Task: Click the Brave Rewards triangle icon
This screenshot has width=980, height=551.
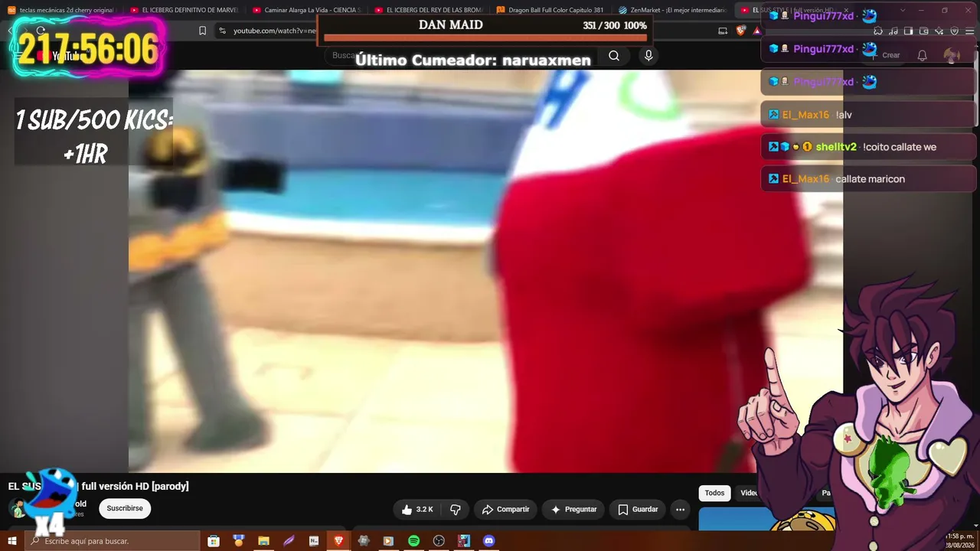Action: click(756, 31)
